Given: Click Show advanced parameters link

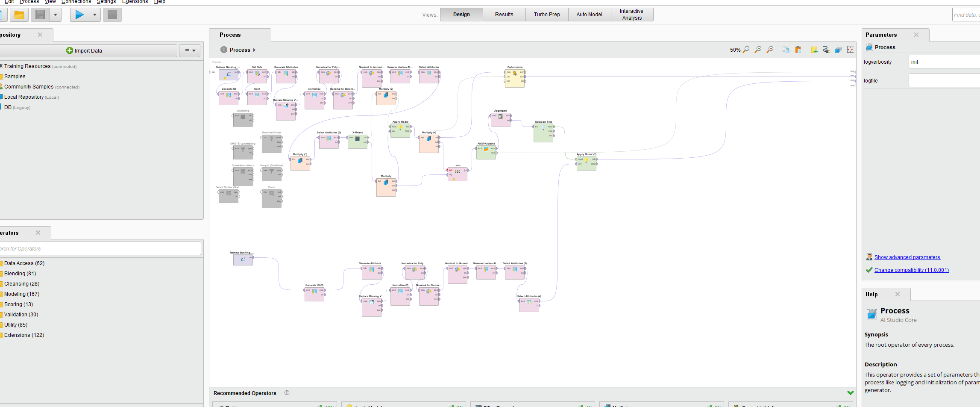Looking at the screenshot, I should tap(907, 257).
